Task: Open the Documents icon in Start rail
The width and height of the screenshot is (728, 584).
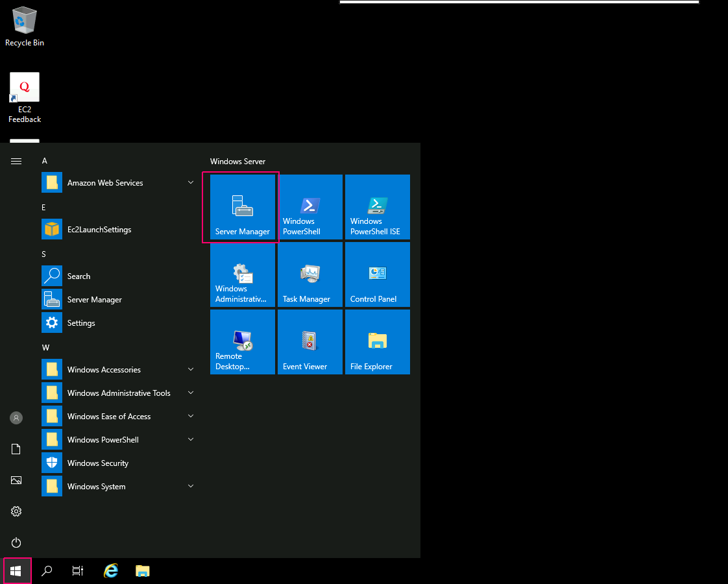Action: tap(16, 449)
